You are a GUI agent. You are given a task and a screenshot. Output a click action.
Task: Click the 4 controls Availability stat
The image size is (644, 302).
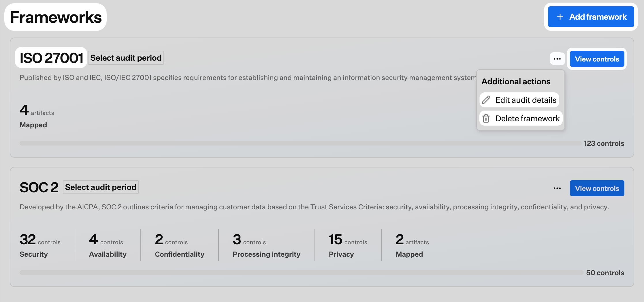pos(108,245)
